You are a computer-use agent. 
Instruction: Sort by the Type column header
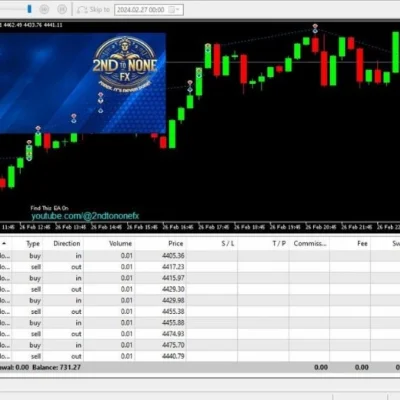pyautogui.click(x=33, y=244)
